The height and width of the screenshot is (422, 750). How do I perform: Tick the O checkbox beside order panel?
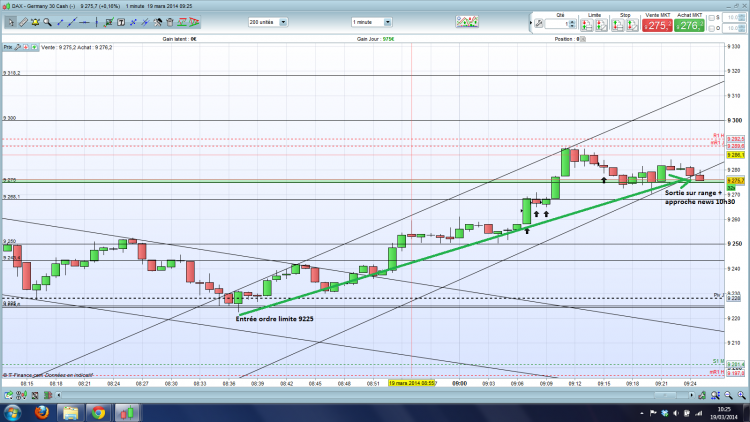point(711,29)
